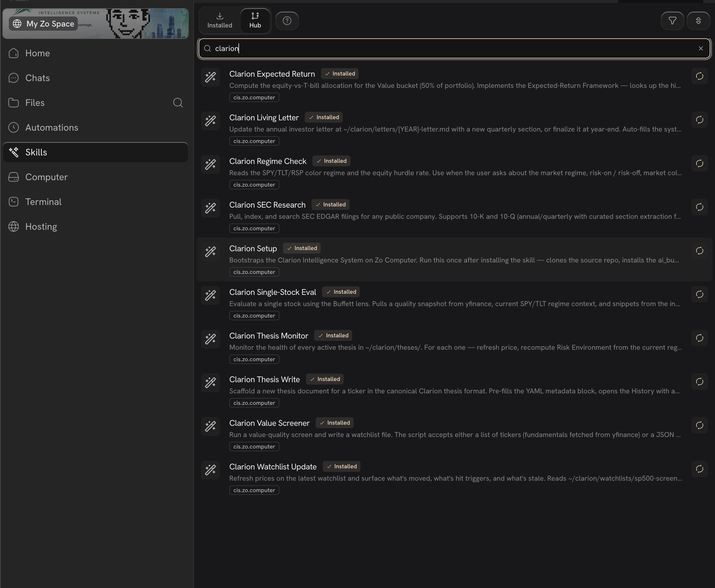Click the wand icon for Clarion Setup
This screenshot has height=588, width=715.
210,252
